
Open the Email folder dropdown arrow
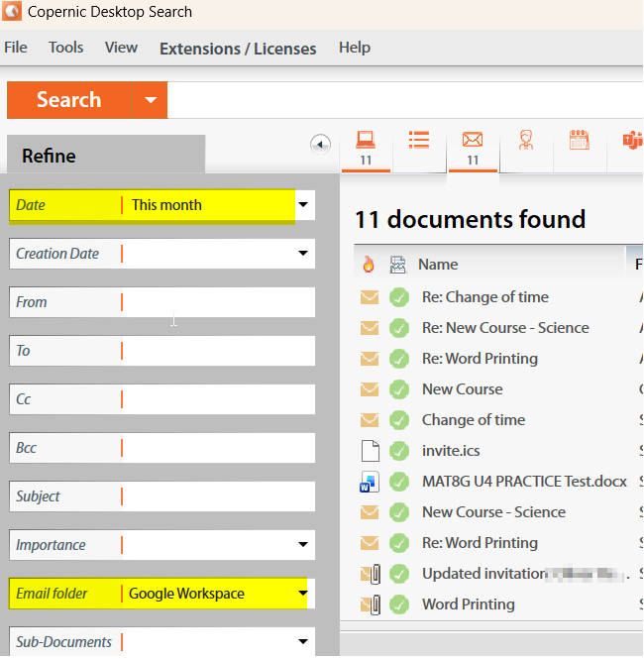pyautogui.click(x=303, y=594)
